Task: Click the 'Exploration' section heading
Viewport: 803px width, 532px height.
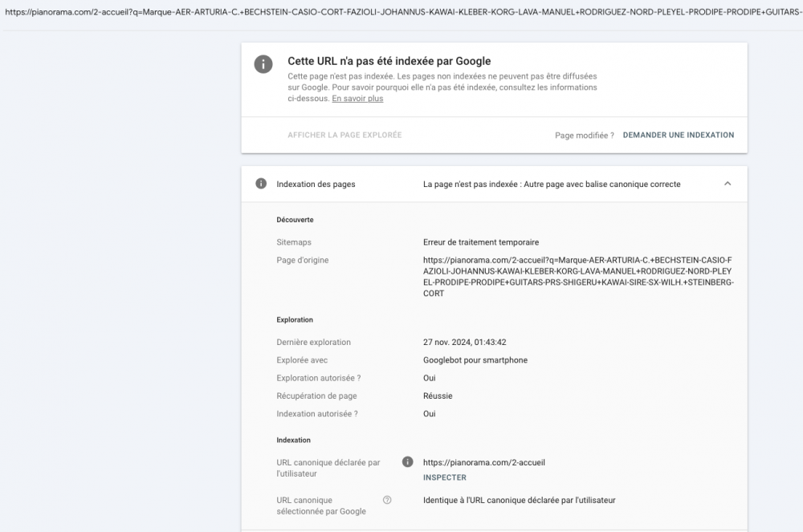Action: coord(294,319)
